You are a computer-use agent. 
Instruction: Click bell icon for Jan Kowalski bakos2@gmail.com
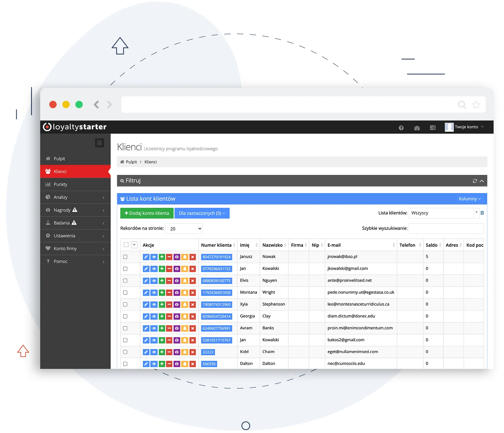click(185, 340)
